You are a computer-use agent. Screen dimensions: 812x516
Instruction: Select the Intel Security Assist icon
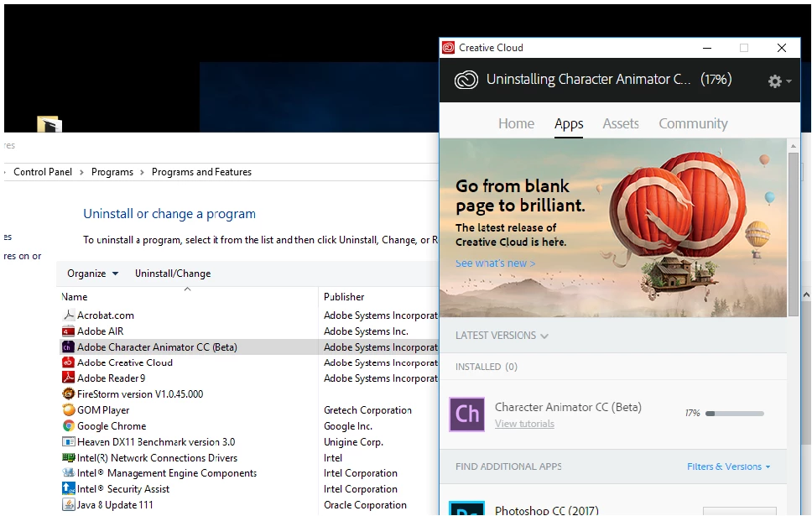pos(68,488)
